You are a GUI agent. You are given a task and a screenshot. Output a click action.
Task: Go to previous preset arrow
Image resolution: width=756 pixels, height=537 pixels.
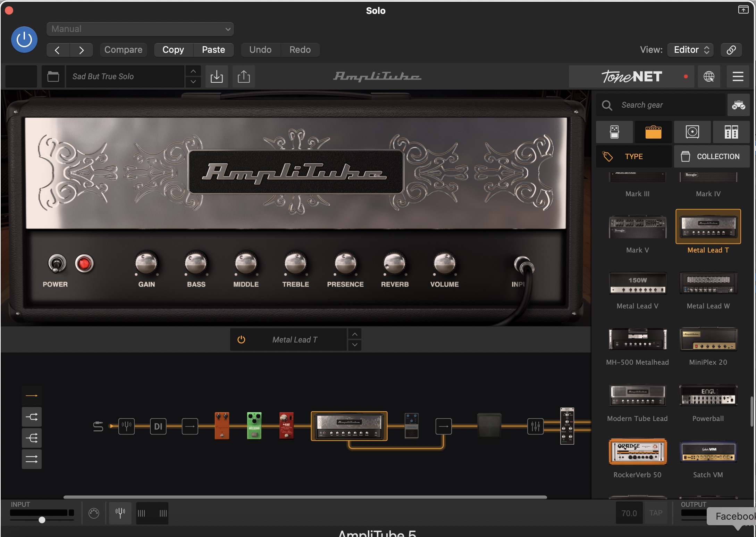[58, 50]
